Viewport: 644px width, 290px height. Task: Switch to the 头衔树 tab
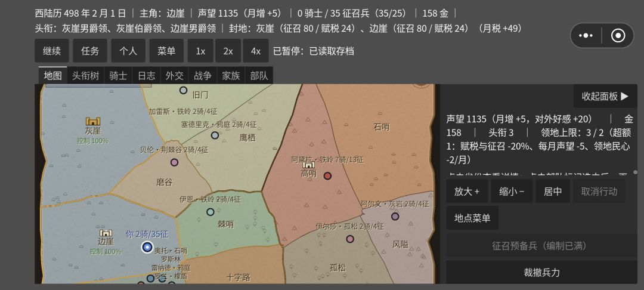pos(85,76)
